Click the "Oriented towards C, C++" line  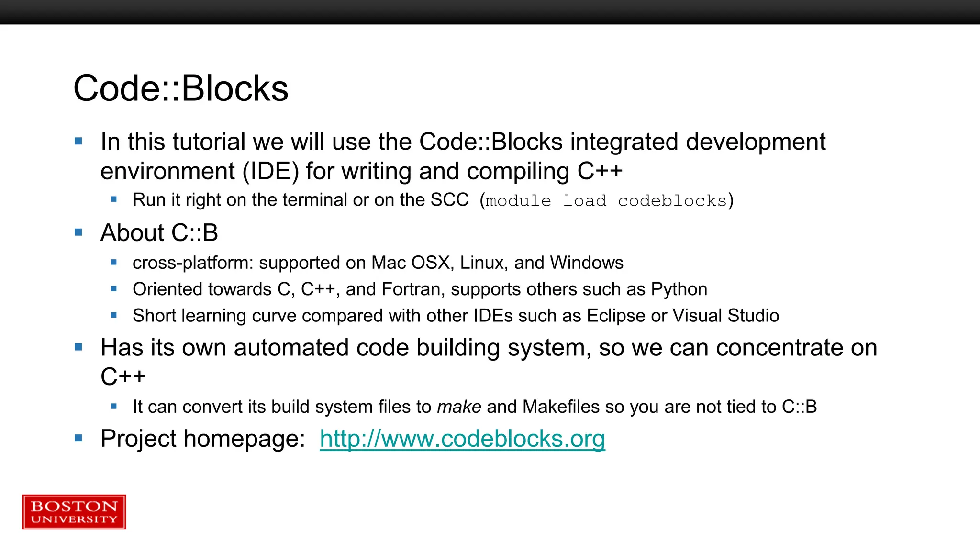pos(420,289)
